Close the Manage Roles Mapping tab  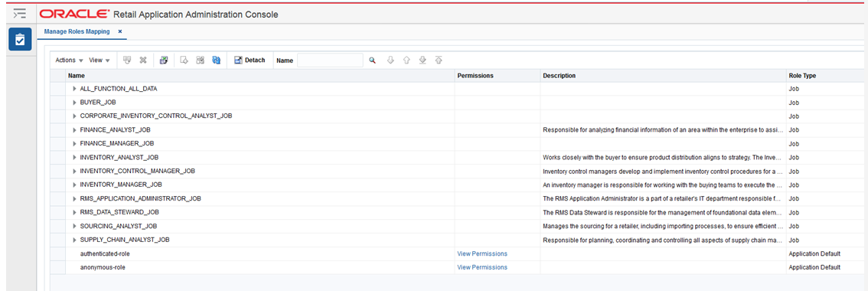tap(120, 31)
